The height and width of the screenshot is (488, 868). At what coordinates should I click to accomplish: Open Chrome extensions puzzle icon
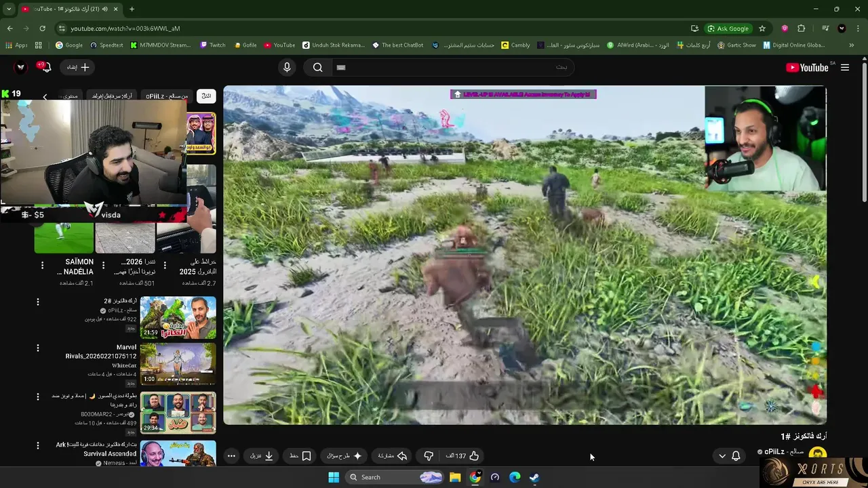pyautogui.click(x=802, y=28)
